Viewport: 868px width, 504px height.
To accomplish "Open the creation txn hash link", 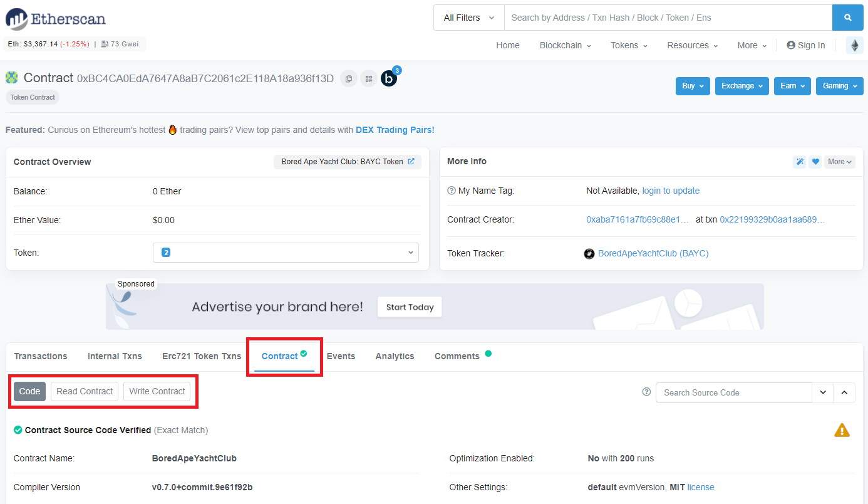I will tap(773, 219).
